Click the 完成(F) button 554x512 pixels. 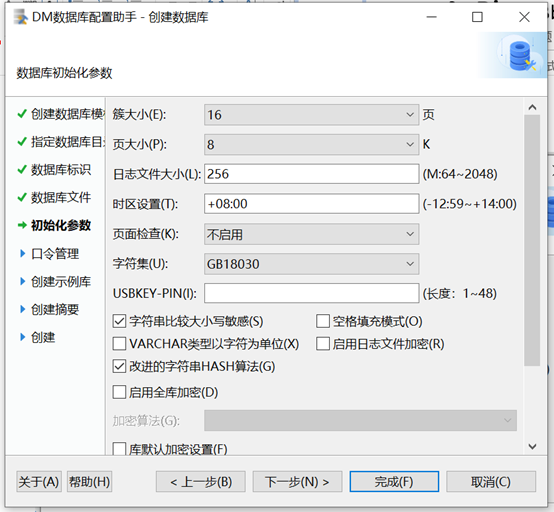click(394, 482)
